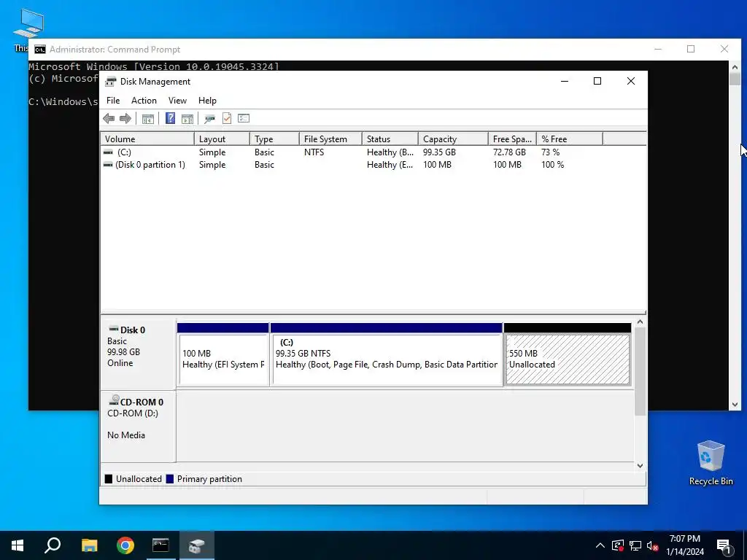The width and height of the screenshot is (747, 560).
Task: Click the 99.35 GB capacity cell
Action: pos(439,152)
